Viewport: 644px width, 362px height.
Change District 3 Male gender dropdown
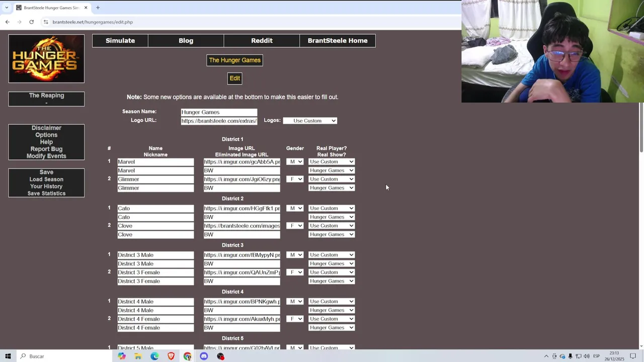click(295, 255)
